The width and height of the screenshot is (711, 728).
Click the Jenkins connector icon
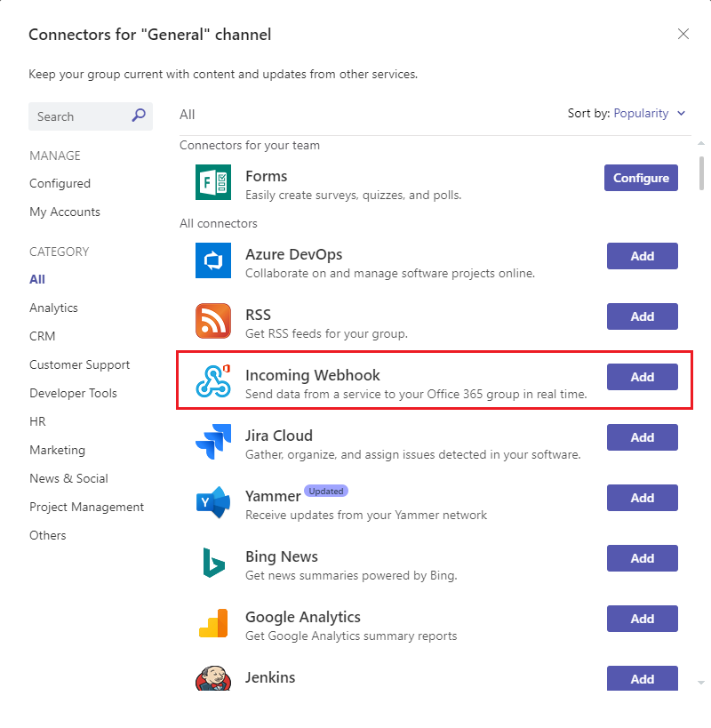213,678
